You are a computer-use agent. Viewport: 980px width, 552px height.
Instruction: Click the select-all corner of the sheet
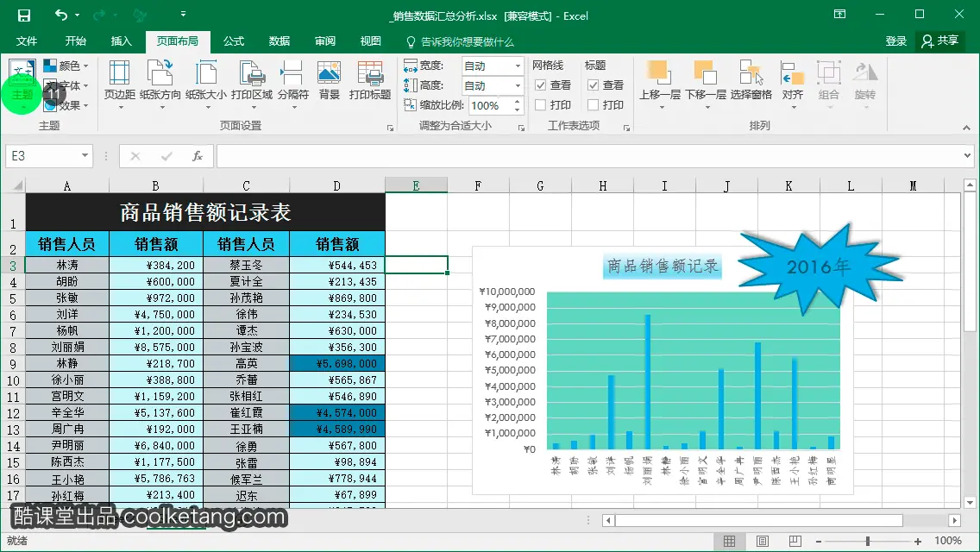click(x=14, y=185)
